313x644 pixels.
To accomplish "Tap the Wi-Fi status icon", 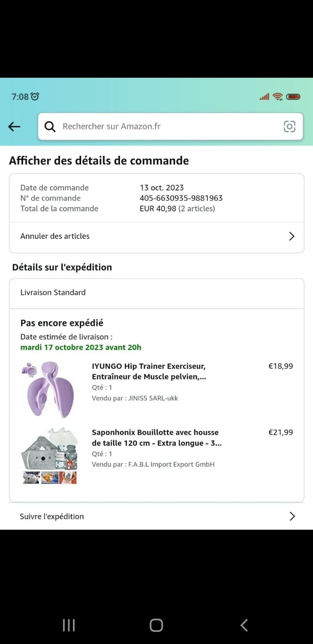I will point(278,97).
